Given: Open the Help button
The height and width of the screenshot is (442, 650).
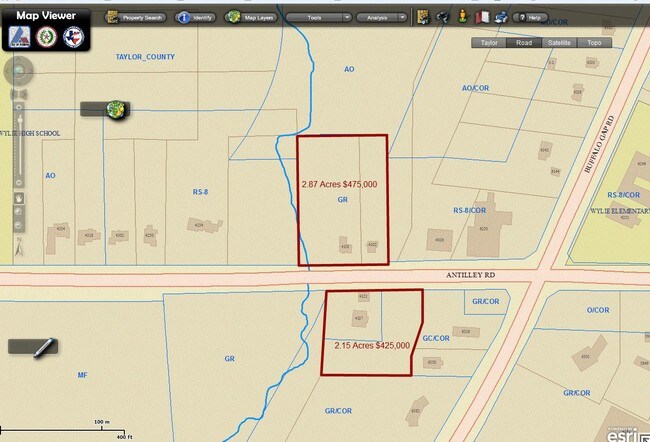Looking at the screenshot, I should pyautogui.click(x=530, y=17).
